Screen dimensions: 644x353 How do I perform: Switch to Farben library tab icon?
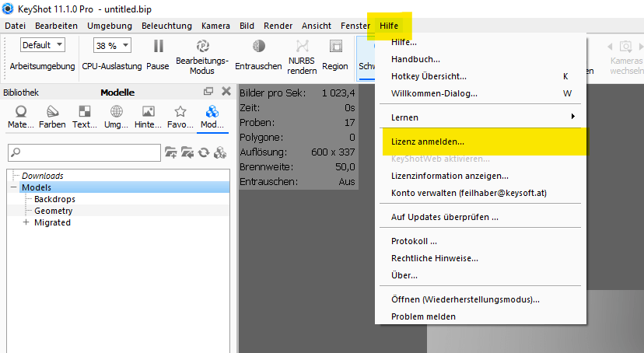click(x=53, y=111)
